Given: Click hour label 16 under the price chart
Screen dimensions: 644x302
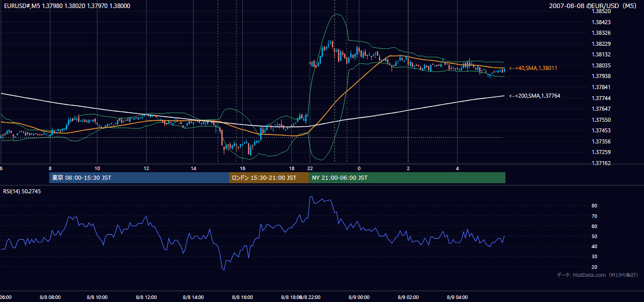Looking at the screenshot, I should pyautogui.click(x=242, y=168).
